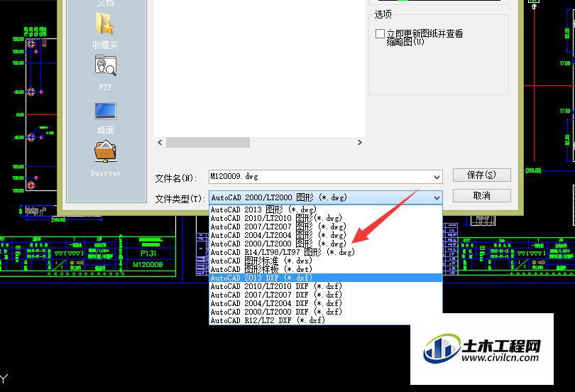The height and width of the screenshot is (392, 575).
Task: Select AutoCAD R14/LT98/LT97 图形 (*.dwg) option
Action: (x=326, y=252)
